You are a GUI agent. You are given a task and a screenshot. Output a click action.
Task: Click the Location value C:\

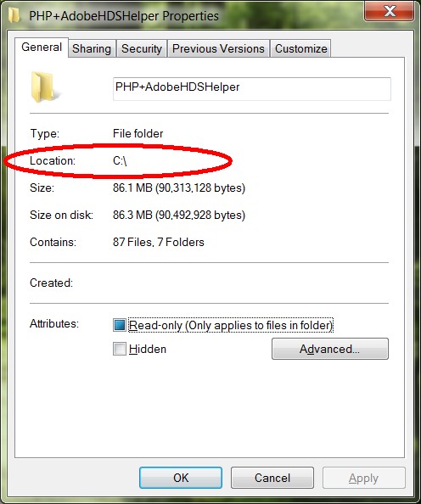click(120, 160)
